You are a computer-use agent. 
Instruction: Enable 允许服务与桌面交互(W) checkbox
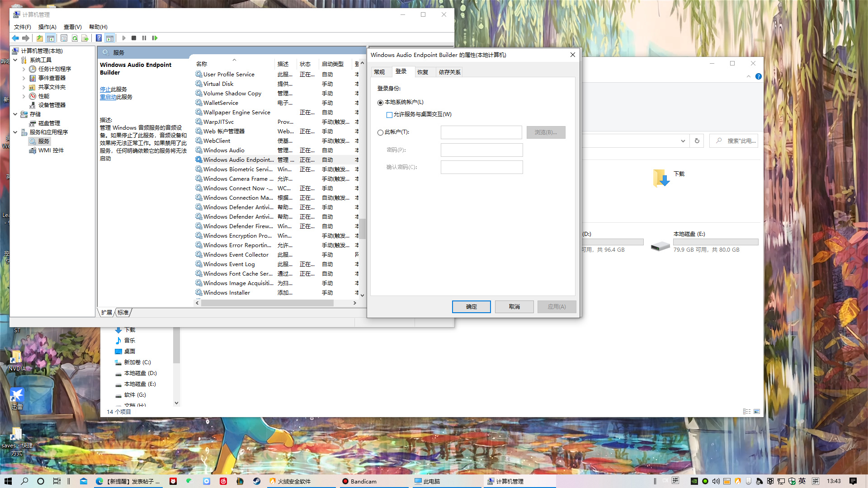pos(389,115)
